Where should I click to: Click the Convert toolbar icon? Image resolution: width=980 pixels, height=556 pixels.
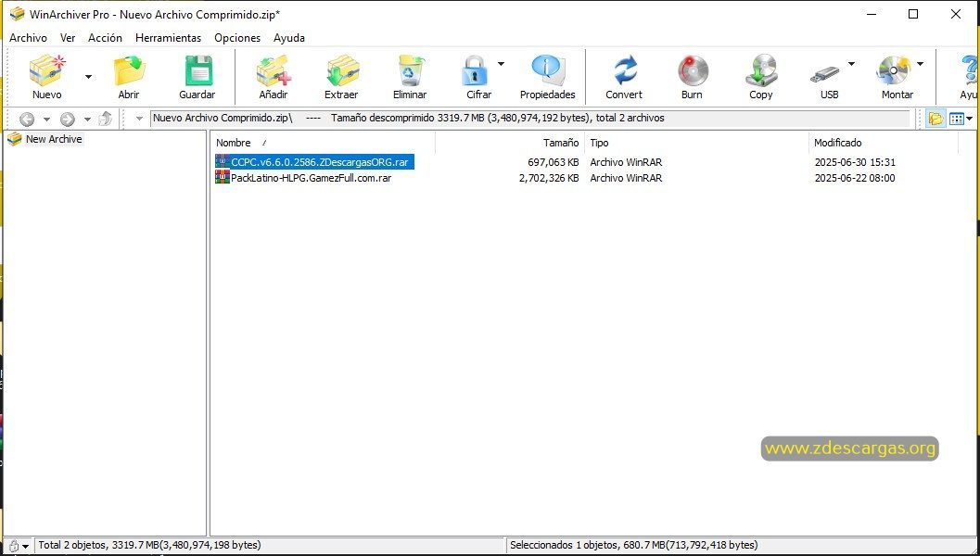tap(624, 70)
